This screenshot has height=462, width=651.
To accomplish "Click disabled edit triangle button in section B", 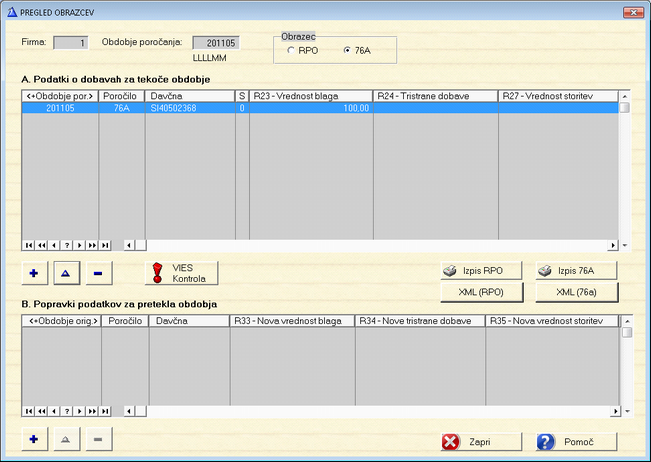I will coord(66,439).
